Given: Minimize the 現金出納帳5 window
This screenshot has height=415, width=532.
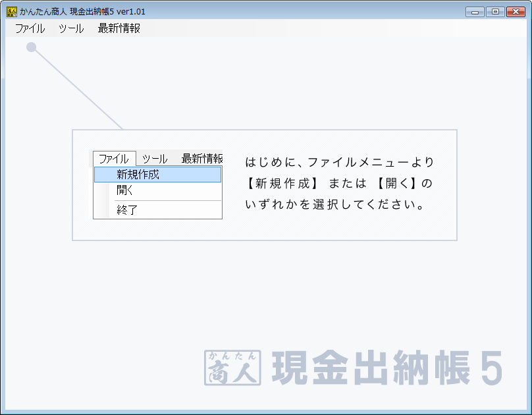Looking at the screenshot, I should (475, 12).
